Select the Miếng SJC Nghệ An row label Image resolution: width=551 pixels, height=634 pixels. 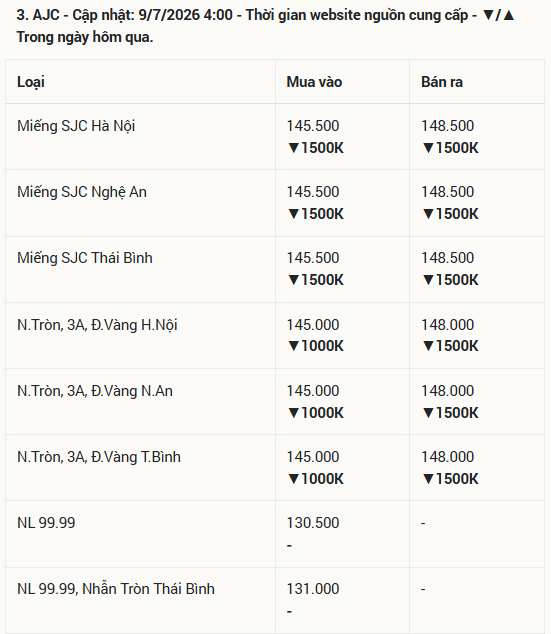pyautogui.click(x=82, y=192)
